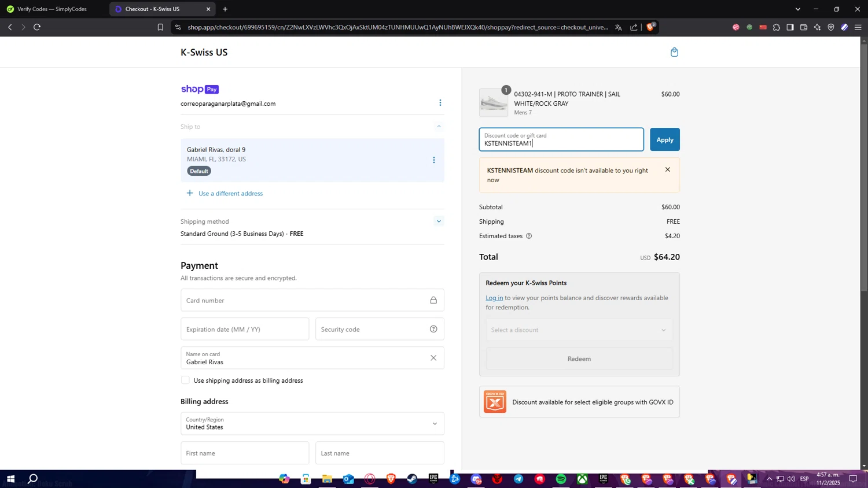Open the Brave Wallet icon

point(804,27)
